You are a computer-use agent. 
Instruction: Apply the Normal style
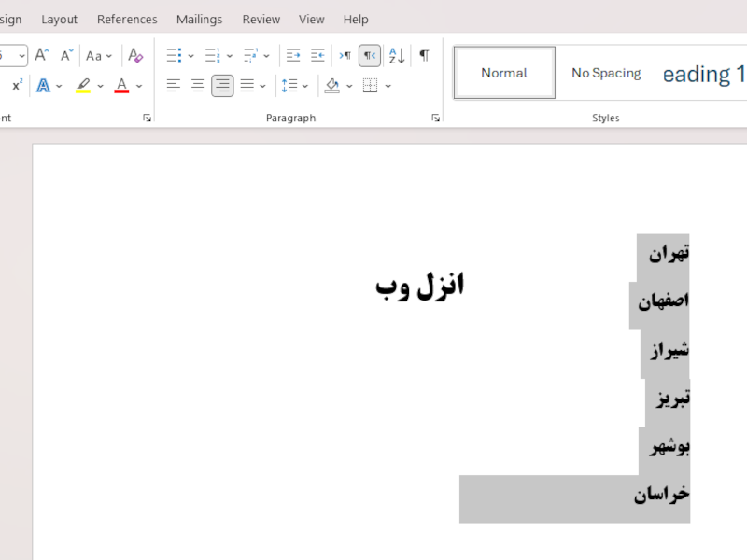(504, 73)
